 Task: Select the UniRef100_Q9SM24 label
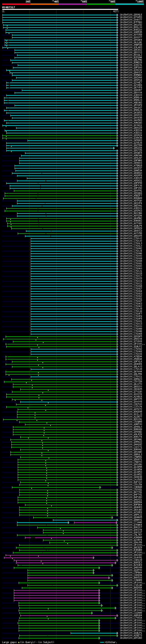point(131,135)
